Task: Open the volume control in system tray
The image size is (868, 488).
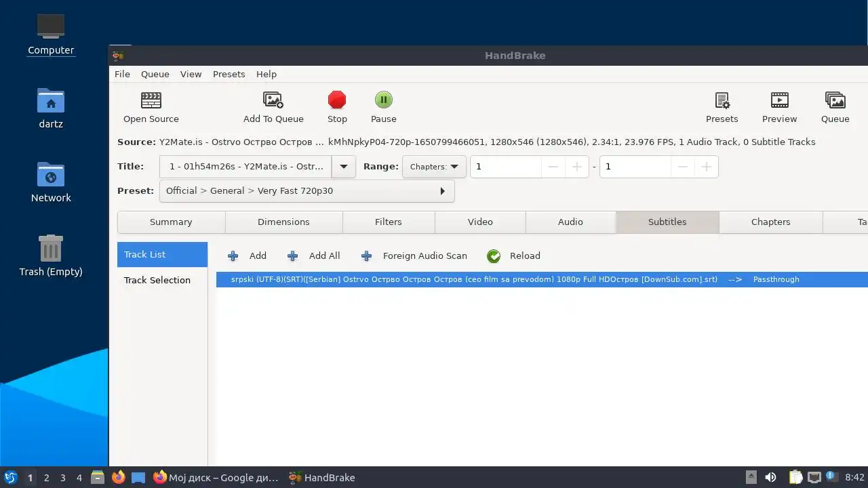Action: click(x=770, y=477)
